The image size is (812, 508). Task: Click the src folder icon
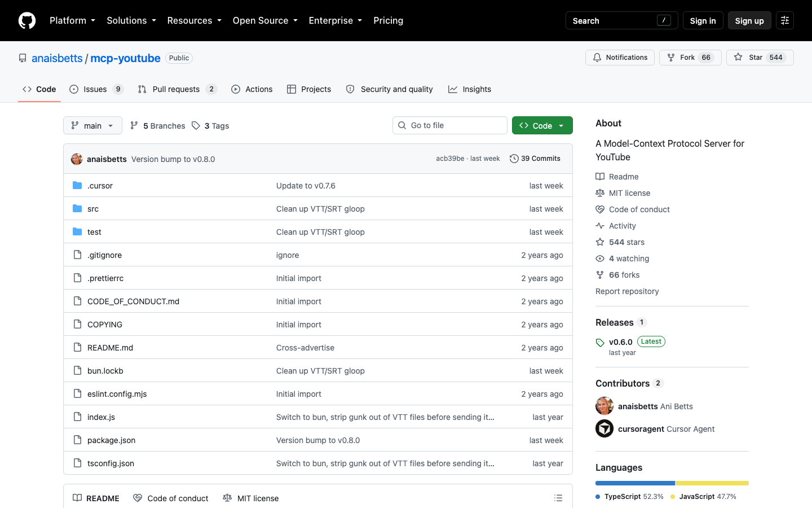point(77,209)
